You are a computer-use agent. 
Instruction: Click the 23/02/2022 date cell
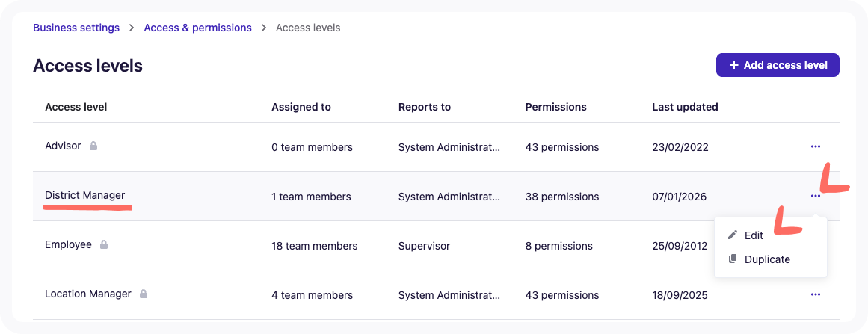click(680, 148)
